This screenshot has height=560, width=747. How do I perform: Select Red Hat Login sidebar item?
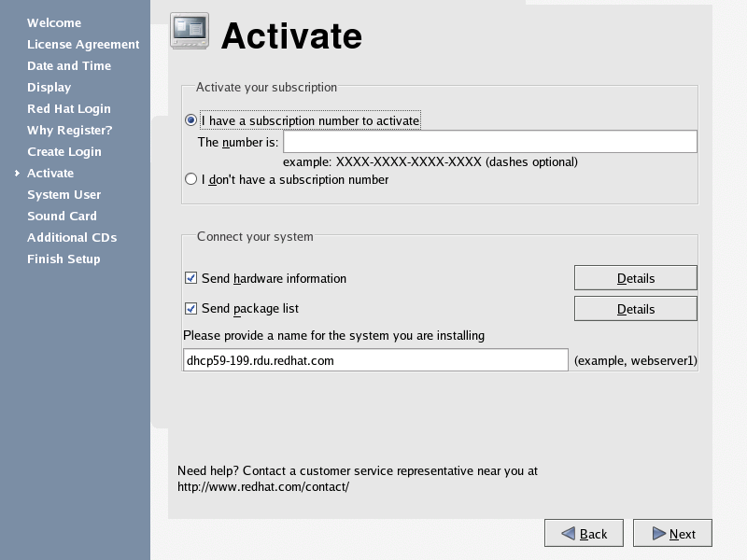tap(69, 108)
